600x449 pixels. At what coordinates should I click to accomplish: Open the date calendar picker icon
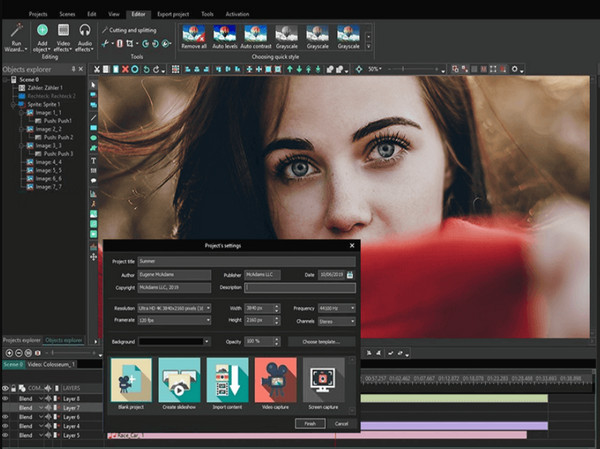(x=350, y=275)
